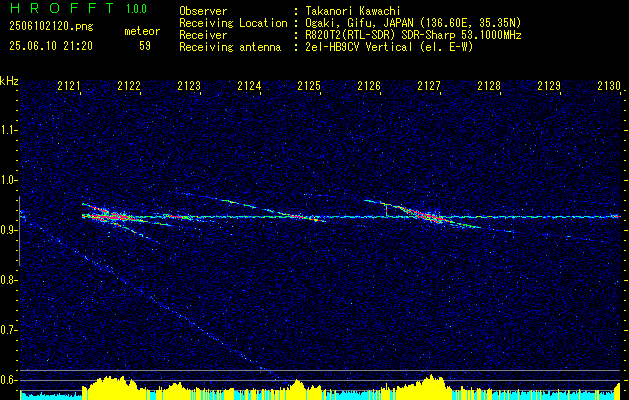629x400 pixels.
Task: Click time marker 2121
Action: (69, 86)
